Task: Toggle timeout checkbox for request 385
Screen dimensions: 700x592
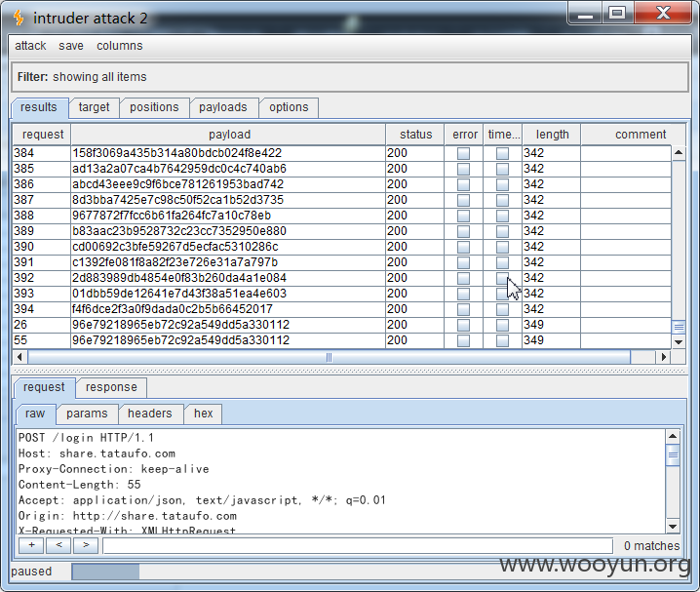Action: coord(502,169)
